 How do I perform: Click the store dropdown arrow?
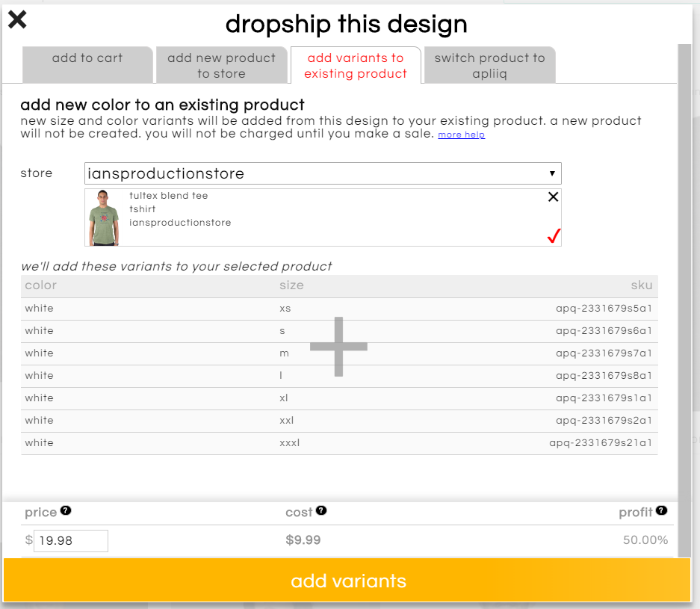point(552,173)
